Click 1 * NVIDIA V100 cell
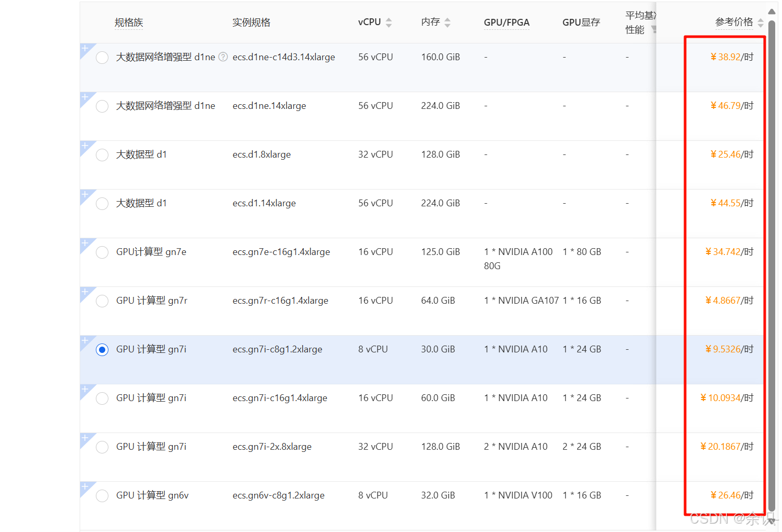The height and width of the screenshot is (532, 782). [518, 495]
